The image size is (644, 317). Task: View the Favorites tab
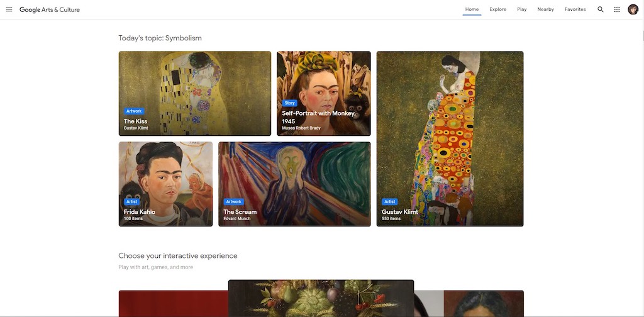(x=575, y=9)
